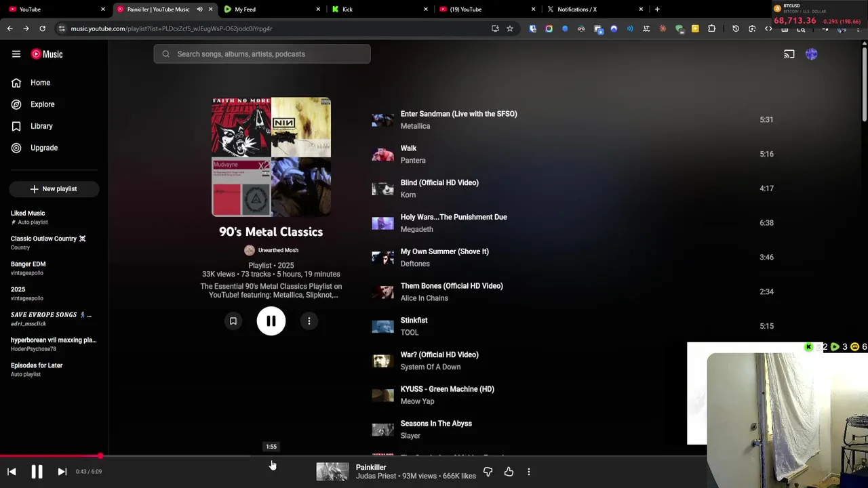
Task: Open the browser extensions puzzle icon
Action: [711, 28]
